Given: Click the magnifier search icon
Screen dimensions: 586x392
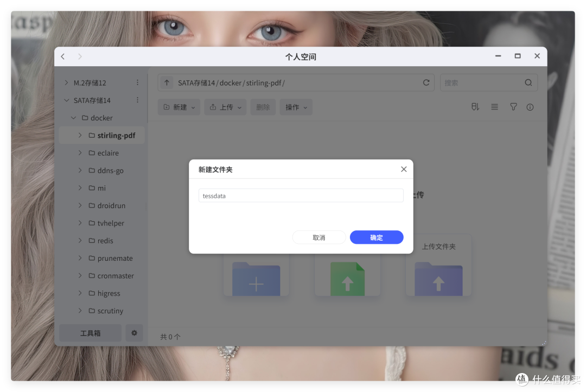Looking at the screenshot, I should point(528,82).
